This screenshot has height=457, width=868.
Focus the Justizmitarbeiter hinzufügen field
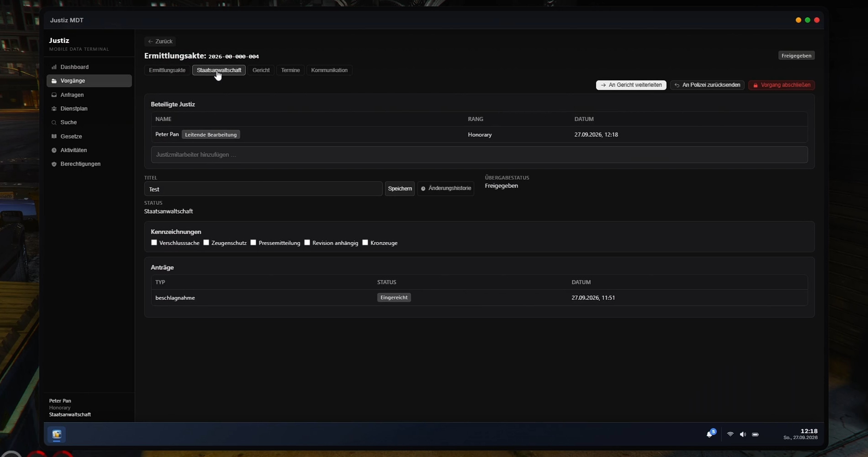pos(479,155)
